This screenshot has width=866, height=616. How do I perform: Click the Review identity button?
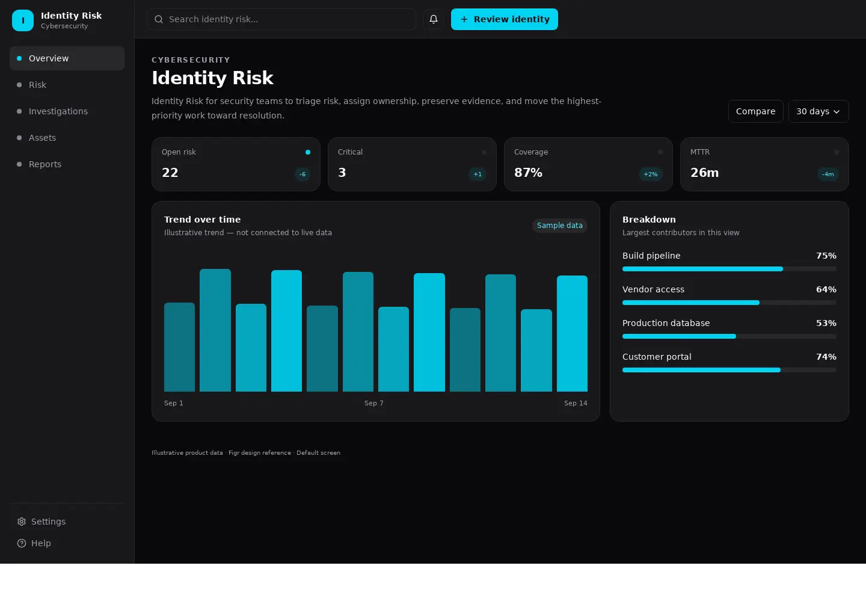505,19
